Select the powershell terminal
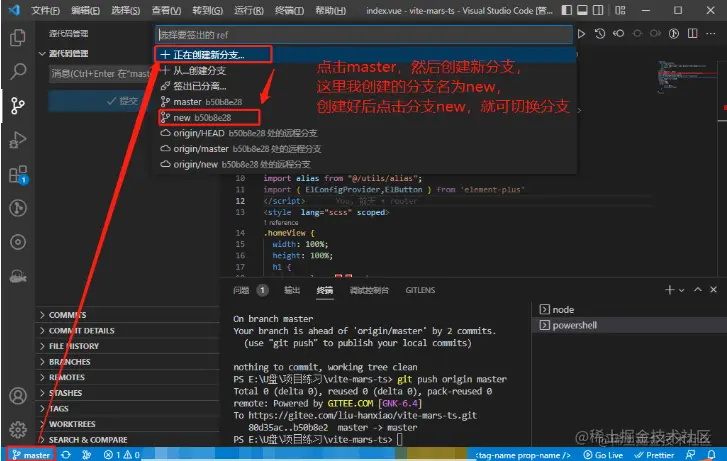 [x=629, y=325]
